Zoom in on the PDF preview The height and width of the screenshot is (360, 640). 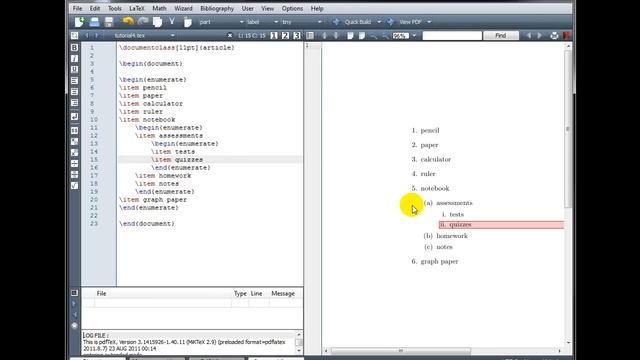click(x=373, y=36)
